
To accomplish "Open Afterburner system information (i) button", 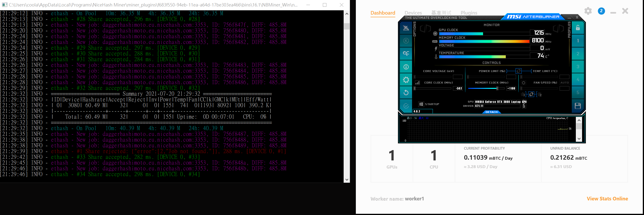I will point(406,67).
